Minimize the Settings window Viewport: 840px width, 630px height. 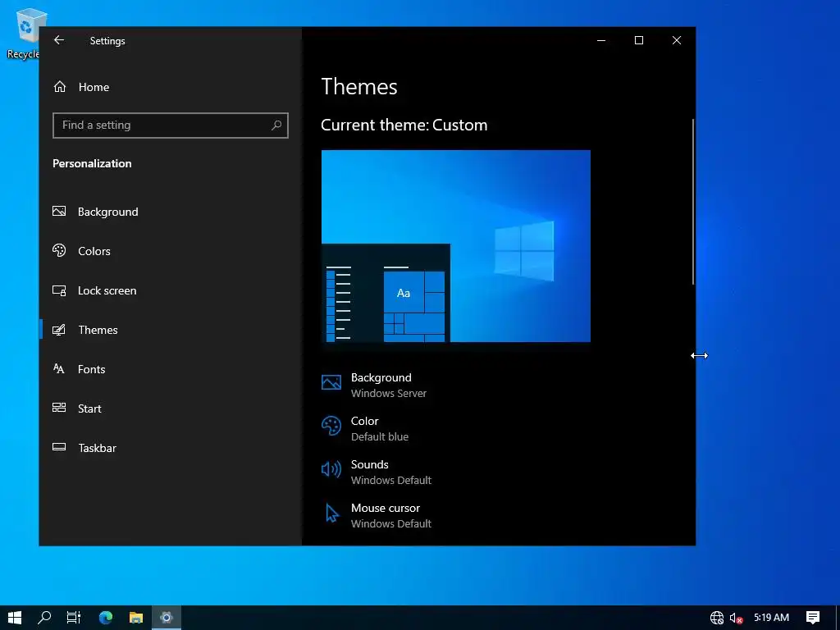pos(601,40)
